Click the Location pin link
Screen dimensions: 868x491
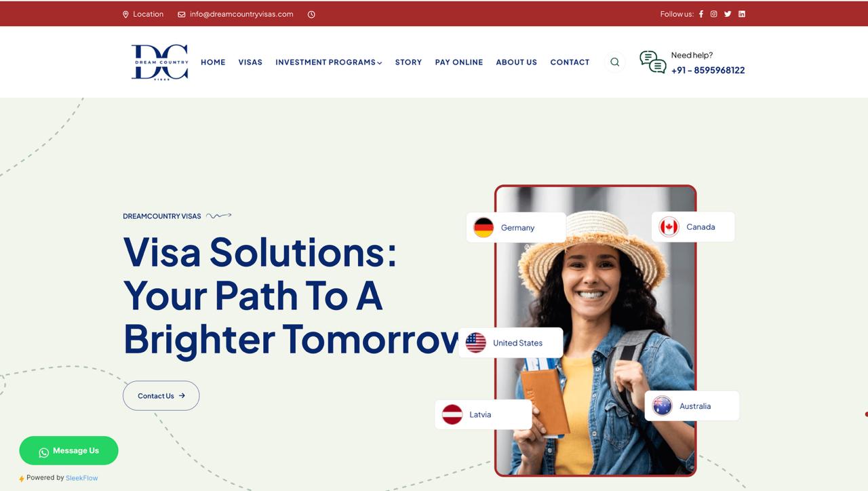coord(143,14)
